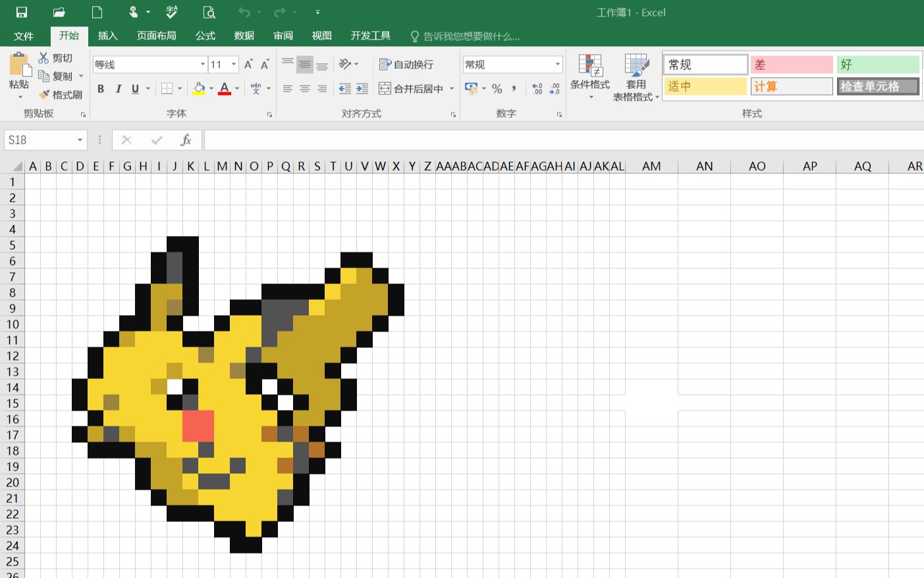Toggle Center horizontal alignment

pos(305,88)
